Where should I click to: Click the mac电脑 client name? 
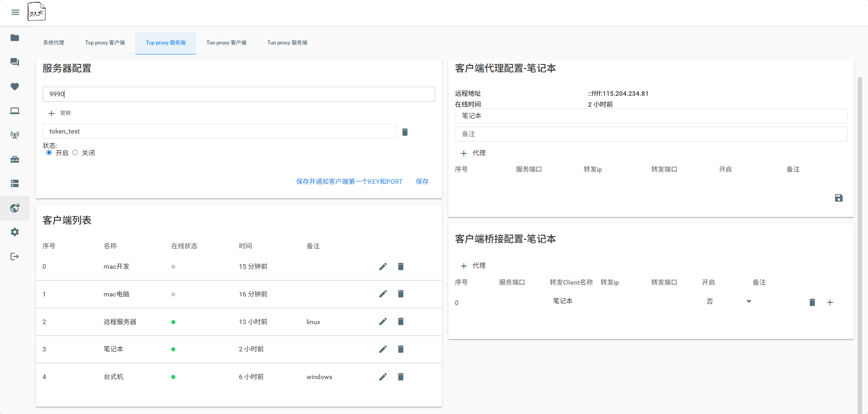tap(116, 294)
